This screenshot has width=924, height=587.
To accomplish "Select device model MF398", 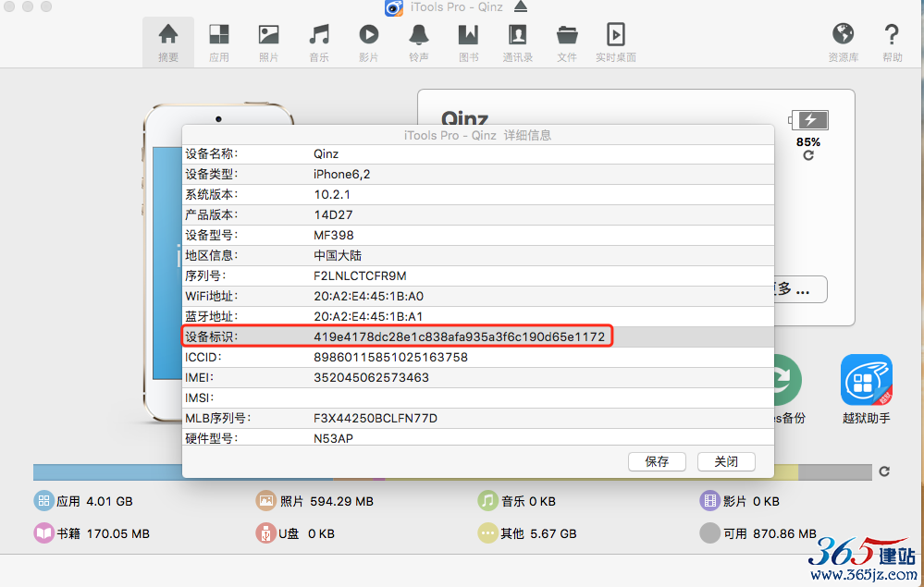I will click(334, 235).
